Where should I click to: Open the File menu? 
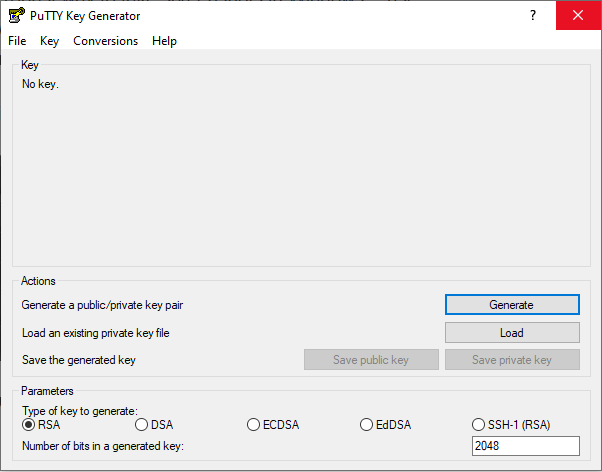tap(17, 41)
